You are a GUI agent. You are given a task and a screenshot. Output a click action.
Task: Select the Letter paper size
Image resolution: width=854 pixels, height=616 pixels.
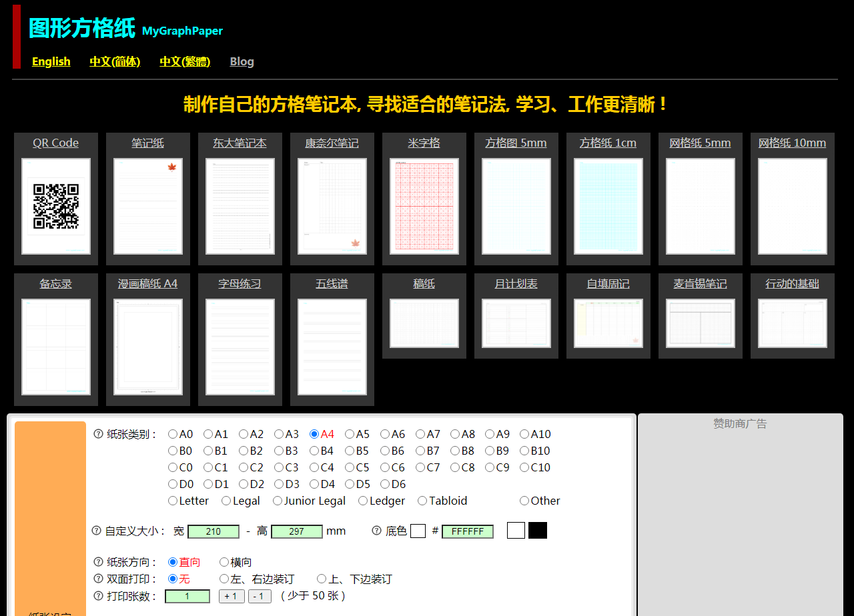pos(173,501)
